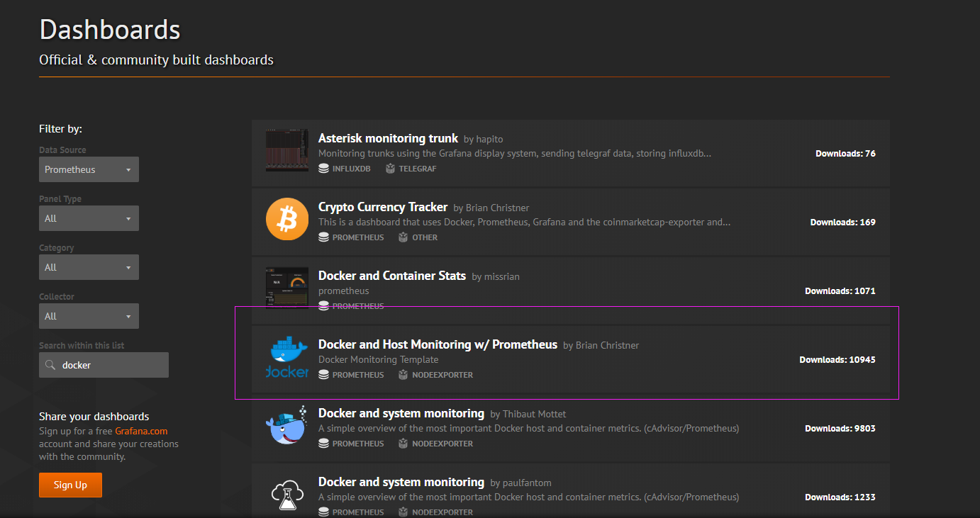The image size is (980, 518).
Task: Click the 'Docker Monitoring Template' description
Action: pos(379,360)
